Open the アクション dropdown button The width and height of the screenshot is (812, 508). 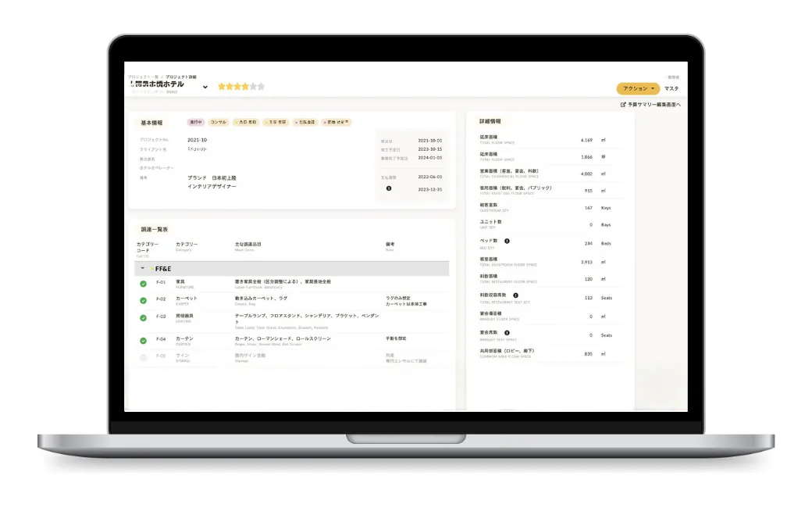point(638,88)
